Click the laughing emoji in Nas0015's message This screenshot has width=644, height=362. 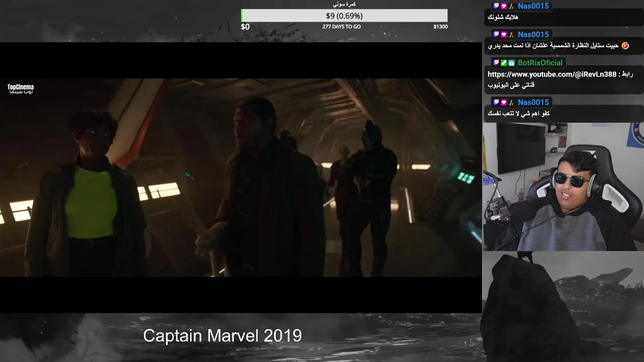625,46
